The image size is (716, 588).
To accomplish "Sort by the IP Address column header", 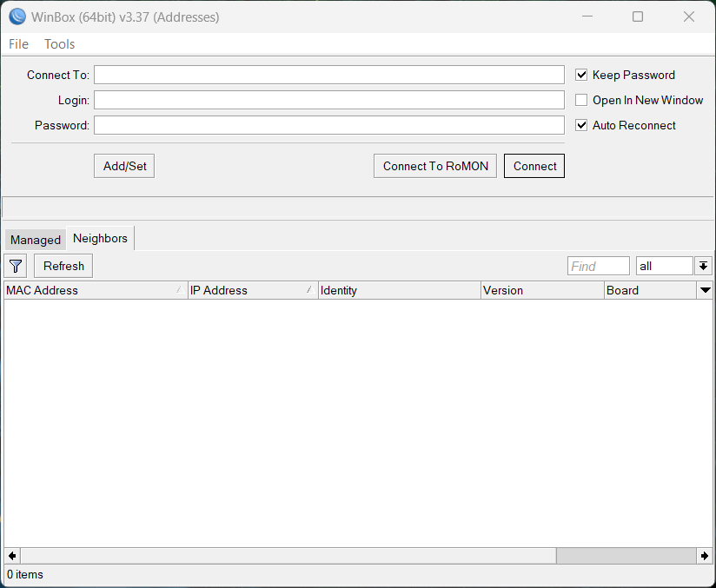I will (253, 290).
